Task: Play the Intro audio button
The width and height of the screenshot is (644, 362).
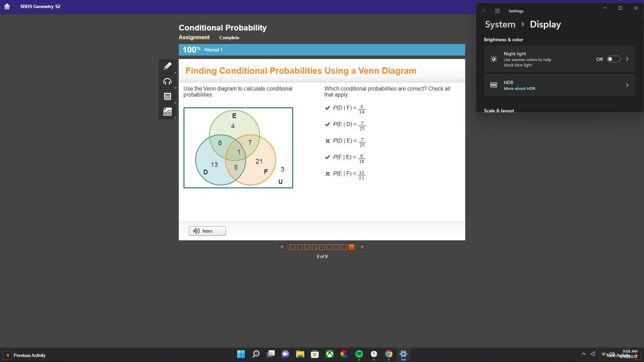Action: tap(207, 231)
